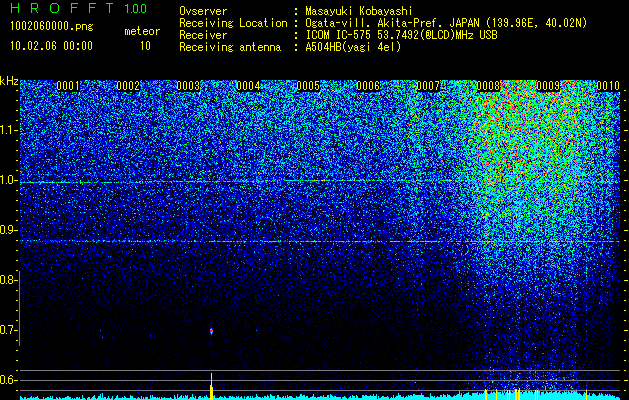Click the 0006 minute marker
Viewport: 629px width, 400px height.
pyautogui.click(x=368, y=86)
